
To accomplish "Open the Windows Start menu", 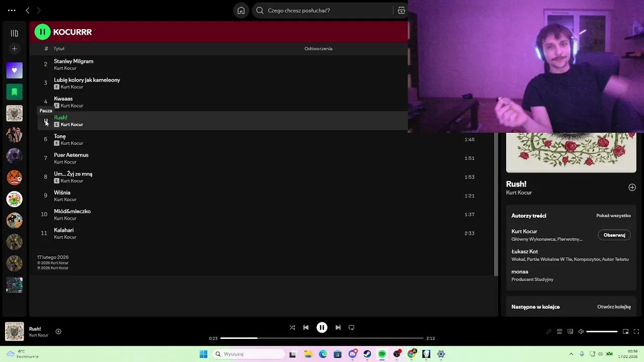I will [x=203, y=354].
